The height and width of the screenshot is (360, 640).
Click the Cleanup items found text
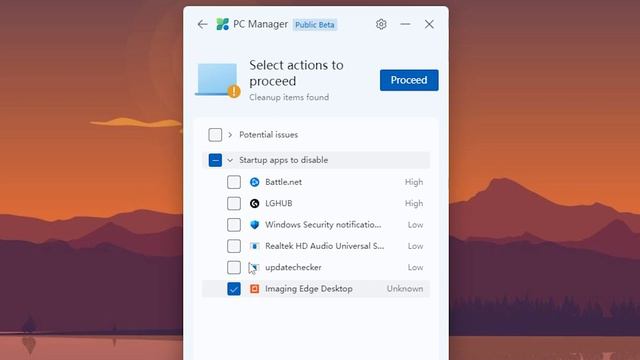[x=289, y=97]
